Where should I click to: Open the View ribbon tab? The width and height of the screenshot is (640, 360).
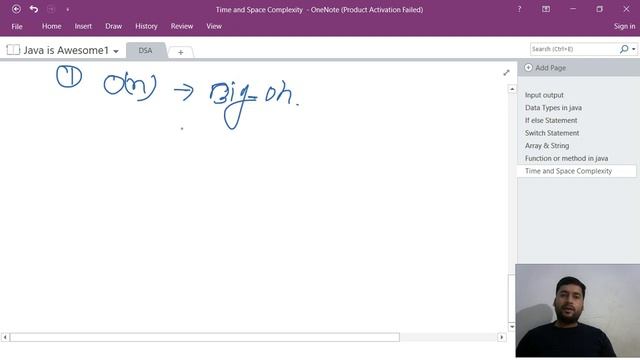tap(214, 26)
